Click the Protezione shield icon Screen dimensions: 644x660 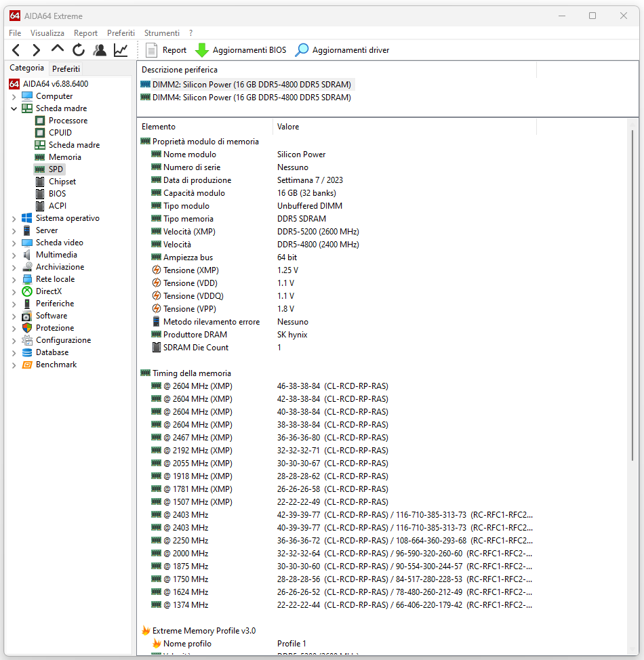(27, 328)
